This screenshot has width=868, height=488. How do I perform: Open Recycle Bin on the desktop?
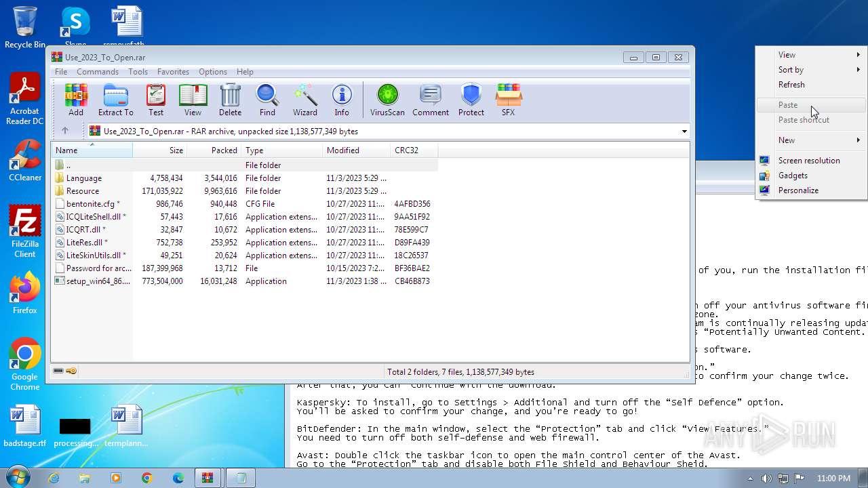coord(25,27)
